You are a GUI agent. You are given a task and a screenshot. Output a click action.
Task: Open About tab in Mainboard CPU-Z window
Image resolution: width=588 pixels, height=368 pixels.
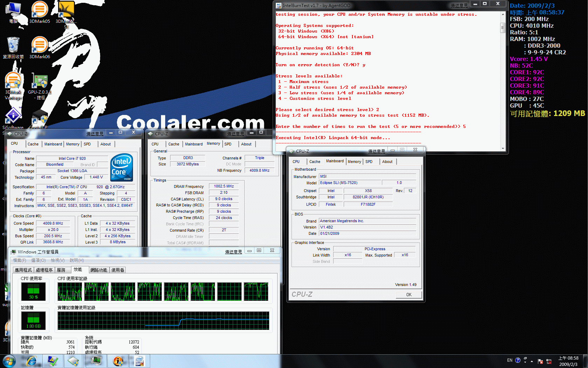click(387, 162)
